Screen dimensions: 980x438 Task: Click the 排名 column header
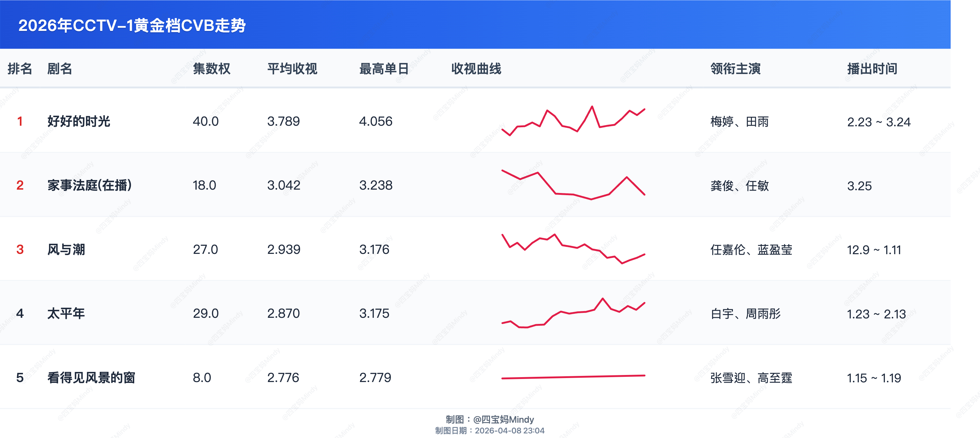point(20,69)
